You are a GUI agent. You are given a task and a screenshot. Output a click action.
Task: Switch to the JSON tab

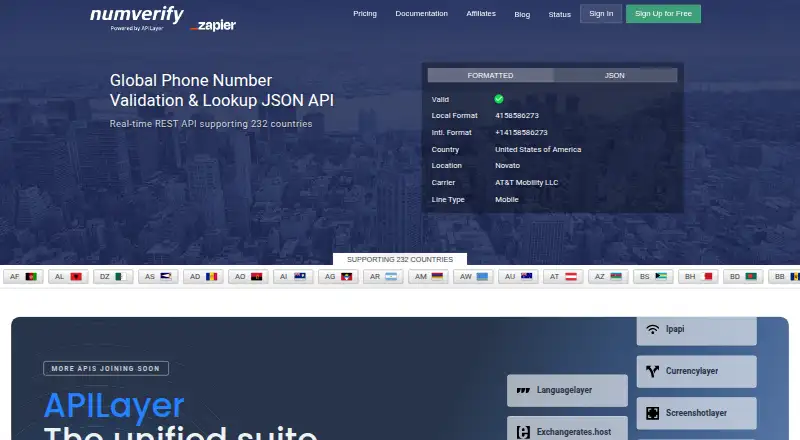(615, 75)
